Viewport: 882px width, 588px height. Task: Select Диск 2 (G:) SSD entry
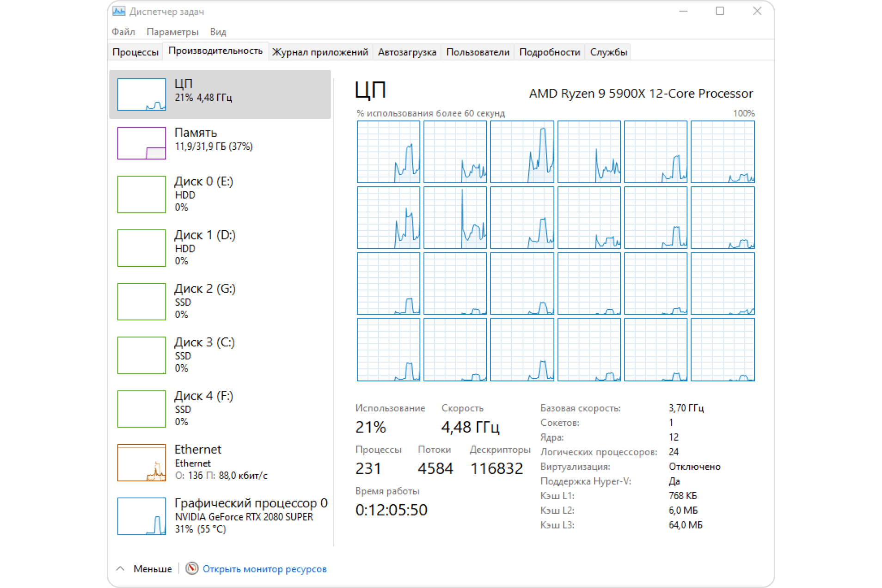coord(204,300)
